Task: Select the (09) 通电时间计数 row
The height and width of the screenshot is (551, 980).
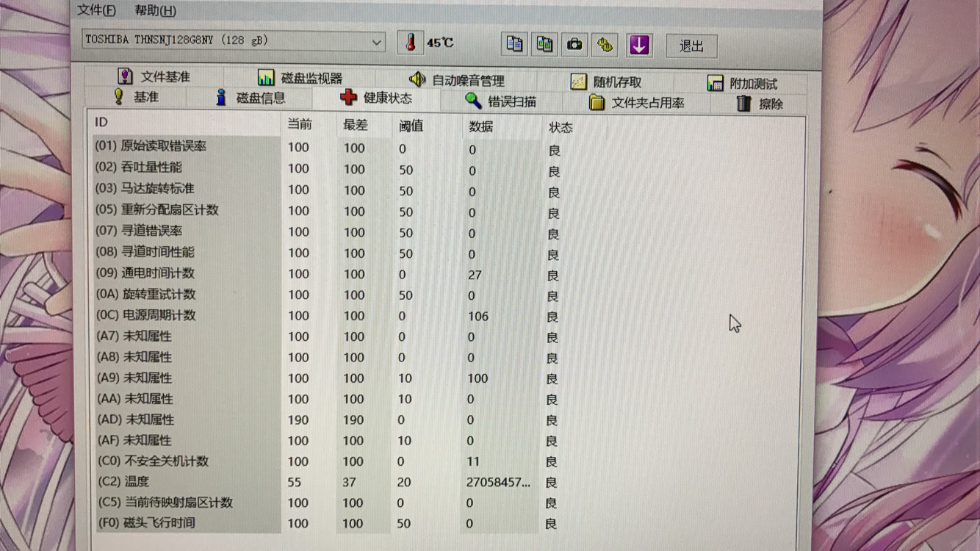Action: (x=328, y=273)
